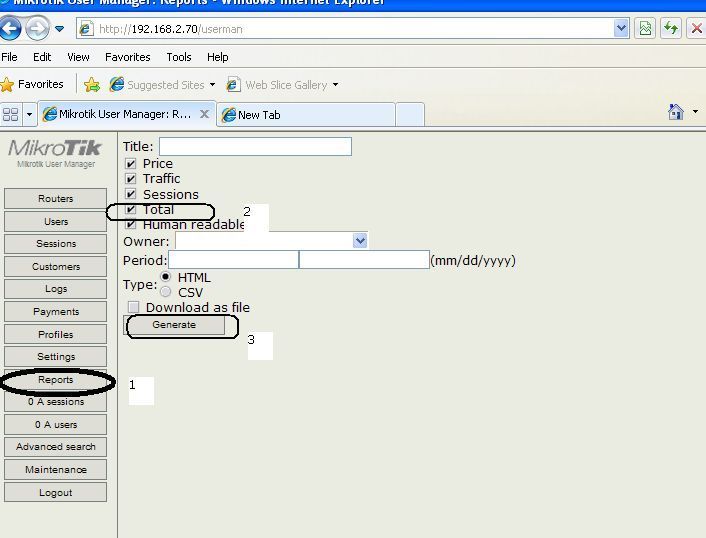The image size is (706, 538).
Task: Open the Sessions sidebar button
Action: 55,244
